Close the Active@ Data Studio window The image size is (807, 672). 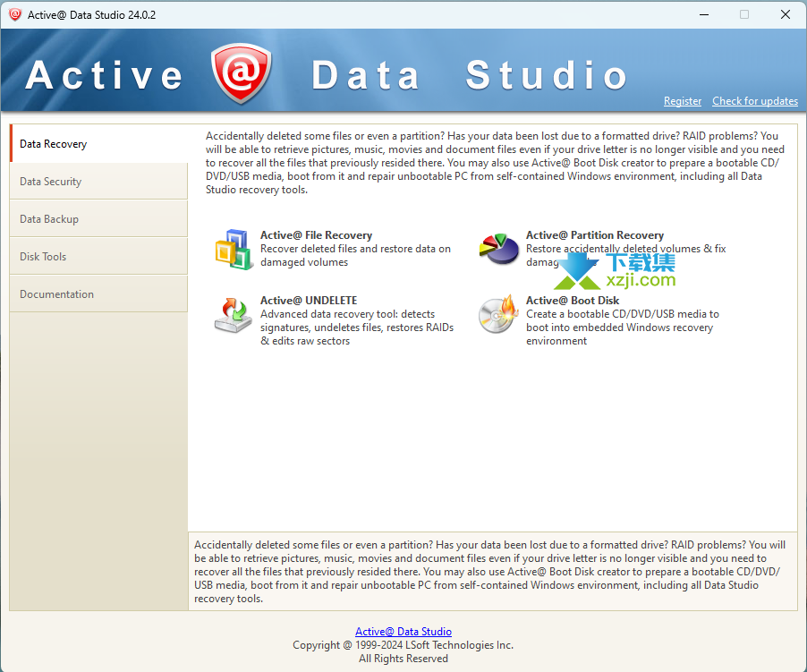coord(786,14)
